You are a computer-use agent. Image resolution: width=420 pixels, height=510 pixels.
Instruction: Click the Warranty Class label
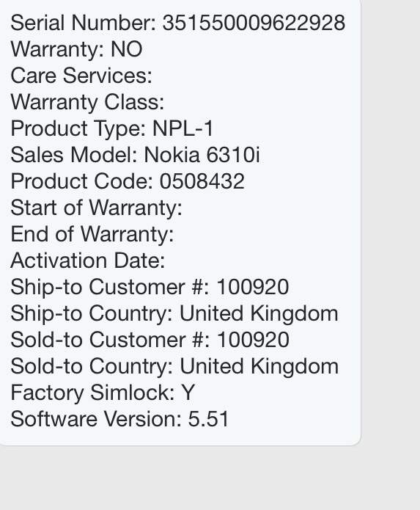(87, 102)
